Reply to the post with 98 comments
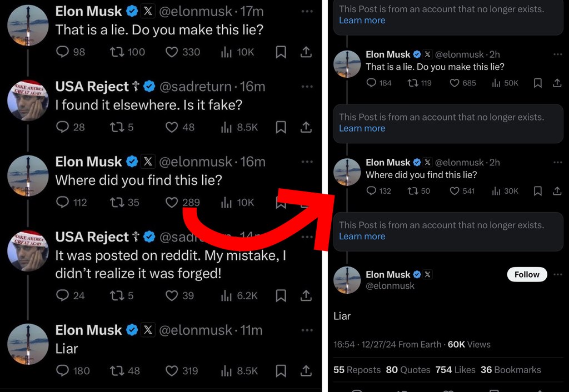This screenshot has width=569, height=392. click(x=63, y=52)
